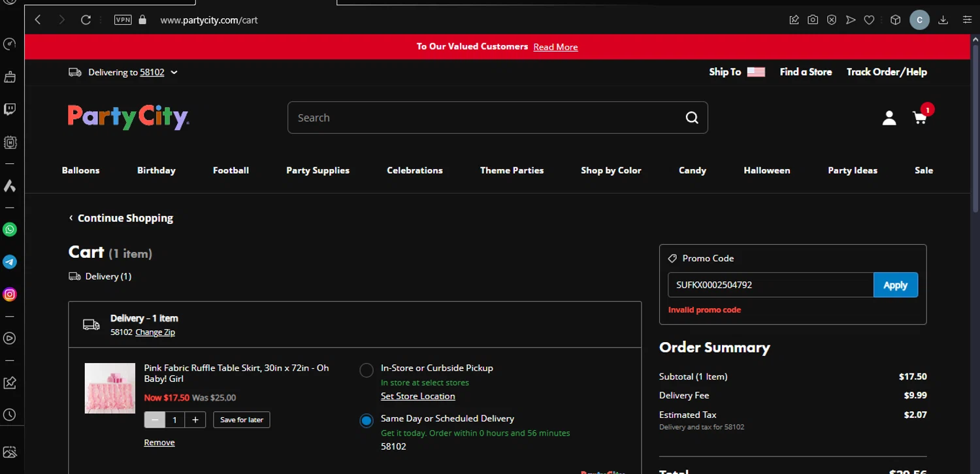Open the VPN badge in address bar
Image resolution: width=980 pixels, height=474 pixels.
tap(123, 20)
